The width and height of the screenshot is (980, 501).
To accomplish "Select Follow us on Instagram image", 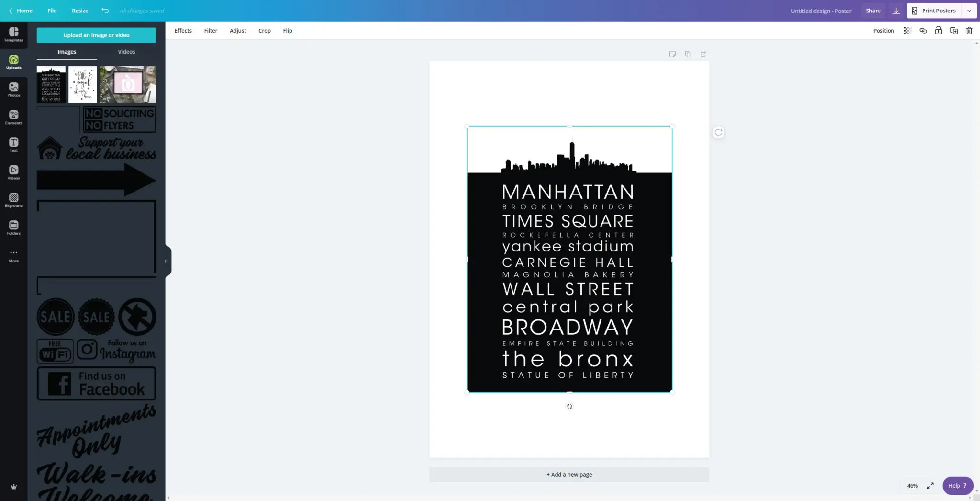I will click(116, 351).
